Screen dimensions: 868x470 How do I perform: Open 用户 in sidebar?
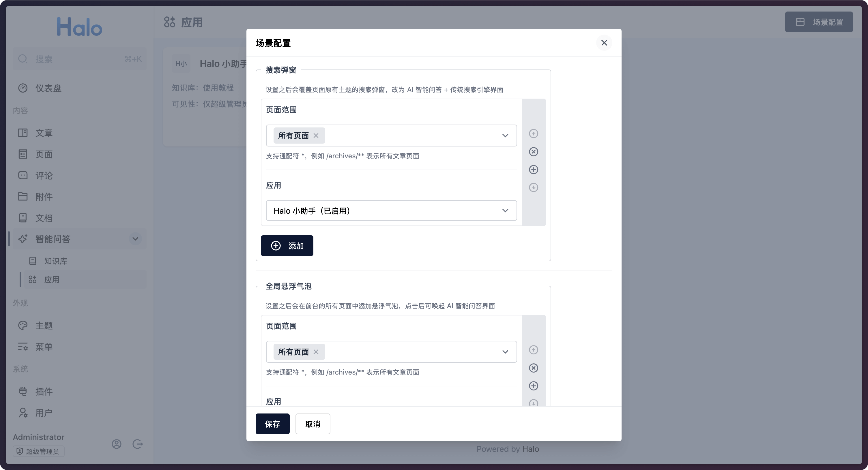point(80,413)
